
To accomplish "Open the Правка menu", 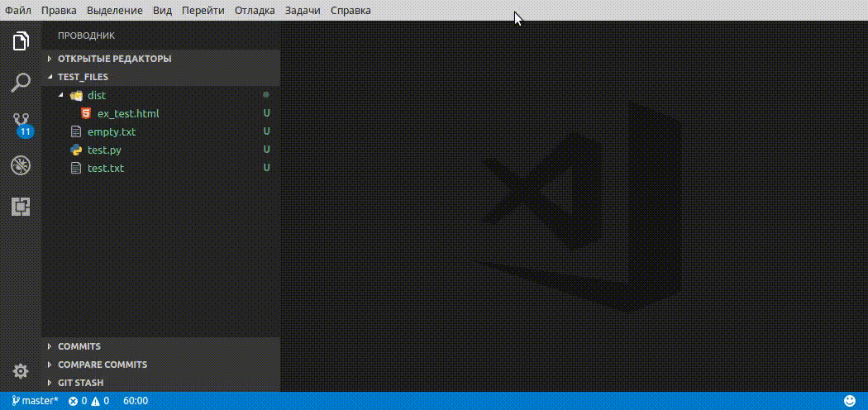I will coord(59,11).
